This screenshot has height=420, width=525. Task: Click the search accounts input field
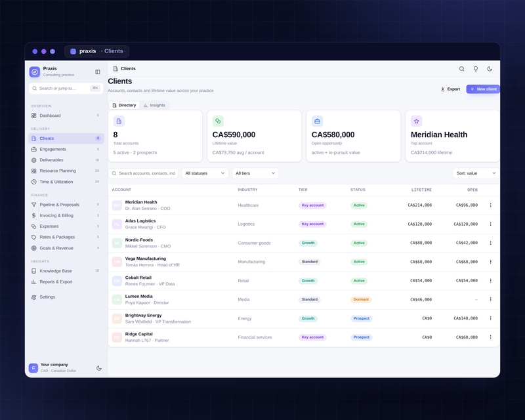[x=143, y=173]
